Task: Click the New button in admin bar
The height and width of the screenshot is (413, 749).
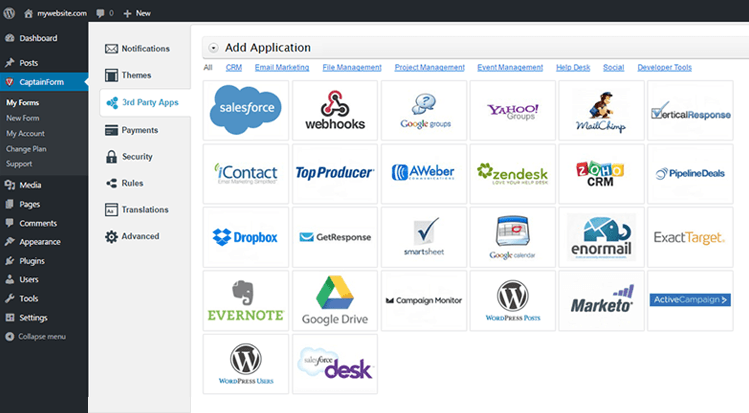Action: pos(137,13)
